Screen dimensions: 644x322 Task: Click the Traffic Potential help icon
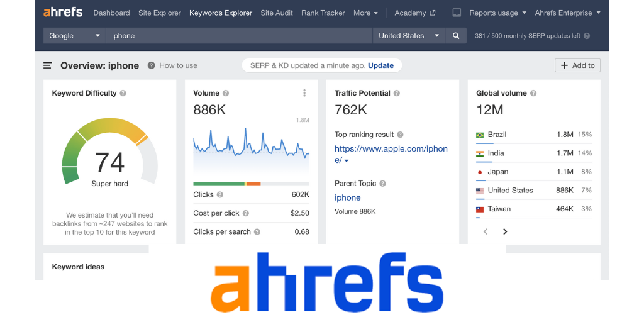[396, 93]
